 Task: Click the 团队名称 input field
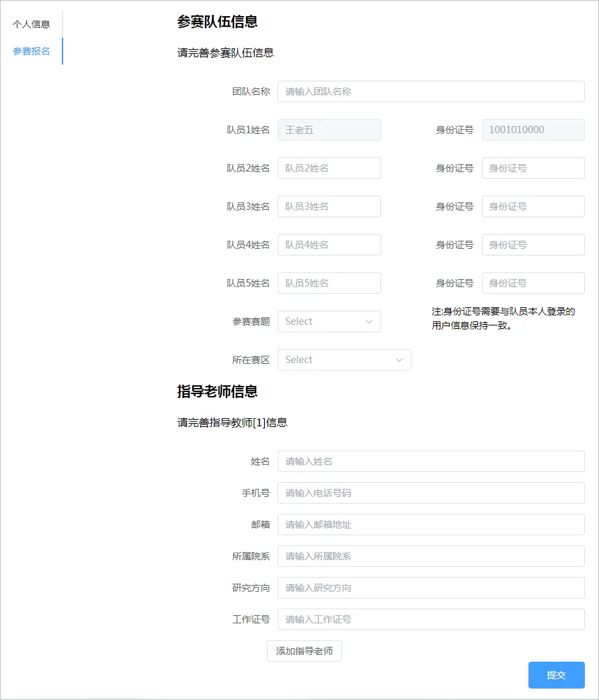[x=430, y=91]
